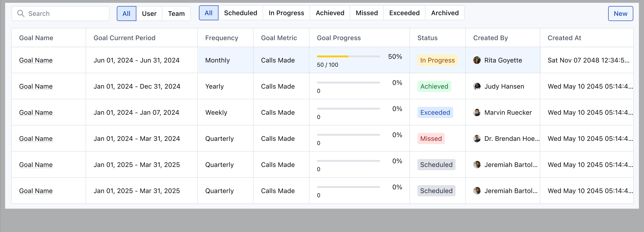Open the Monthly goal's Goal Name link

tap(36, 60)
